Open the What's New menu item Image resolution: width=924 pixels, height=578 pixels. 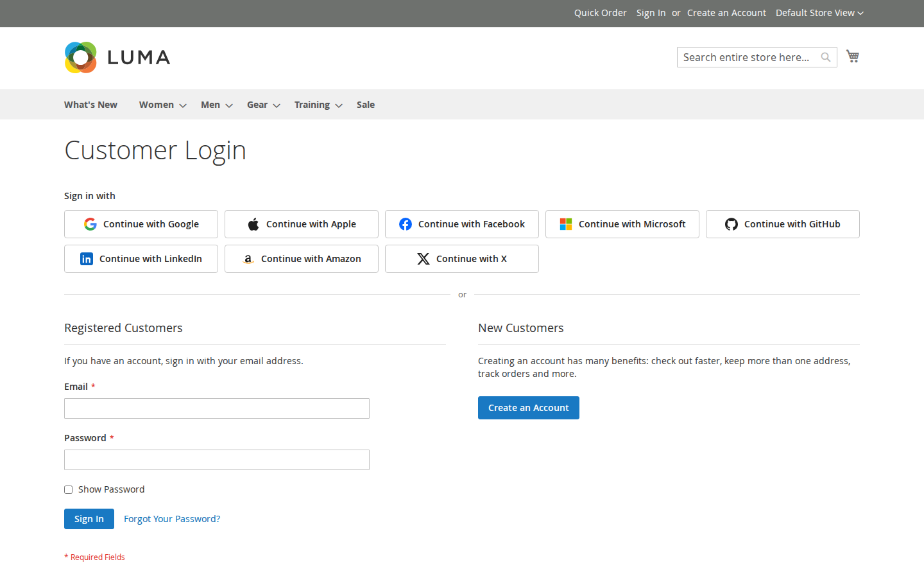(x=90, y=105)
